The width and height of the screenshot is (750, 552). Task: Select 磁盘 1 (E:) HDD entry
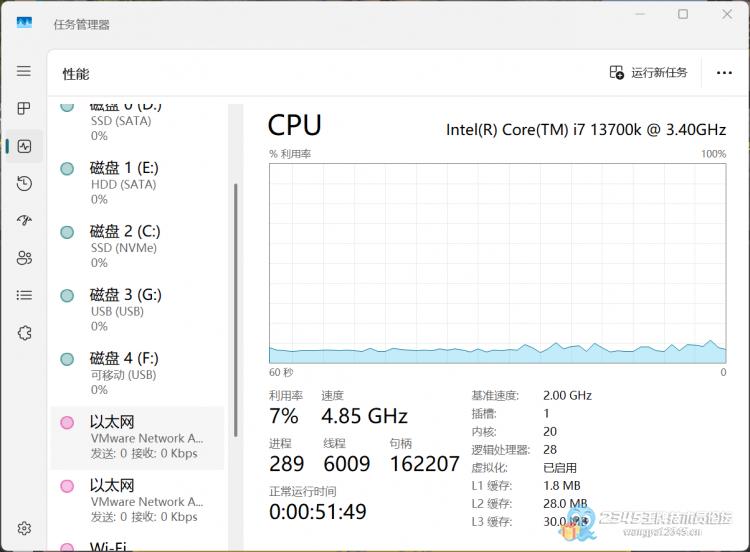[137, 184]
